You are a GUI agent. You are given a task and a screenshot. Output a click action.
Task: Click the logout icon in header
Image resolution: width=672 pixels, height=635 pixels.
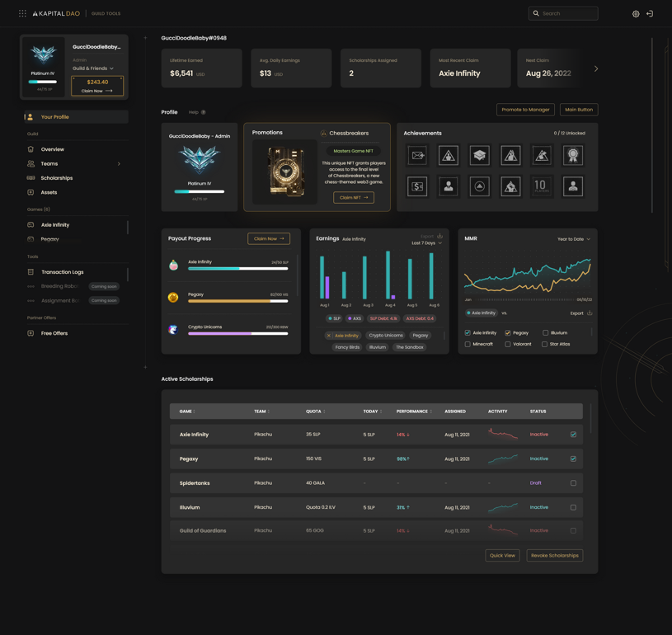[x=650, y=14]
